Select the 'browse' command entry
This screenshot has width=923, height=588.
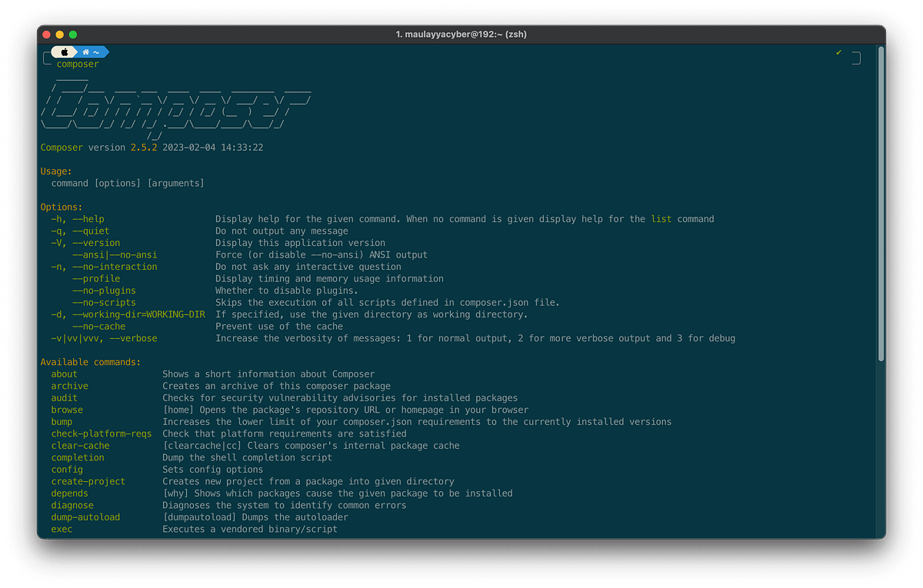point(66,410)
